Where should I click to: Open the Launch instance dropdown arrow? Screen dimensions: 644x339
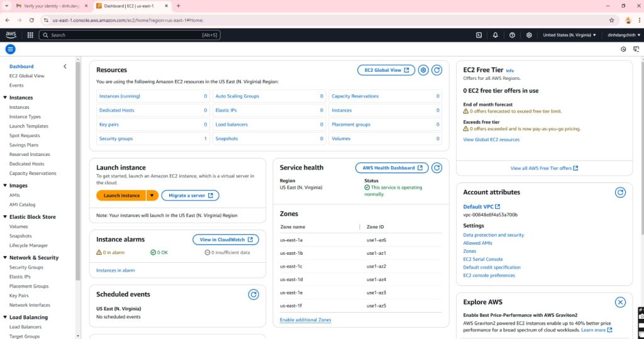(152, 196)
